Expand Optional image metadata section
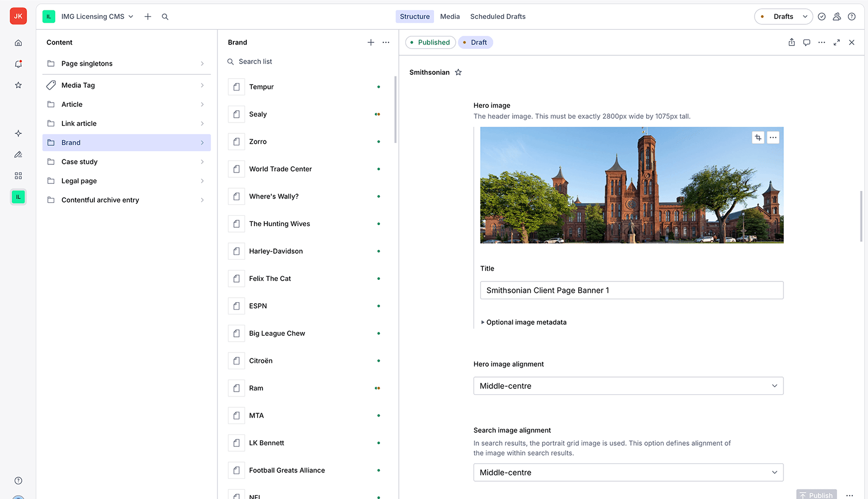The width and height of the screenshot is (868, 499). 524,322
